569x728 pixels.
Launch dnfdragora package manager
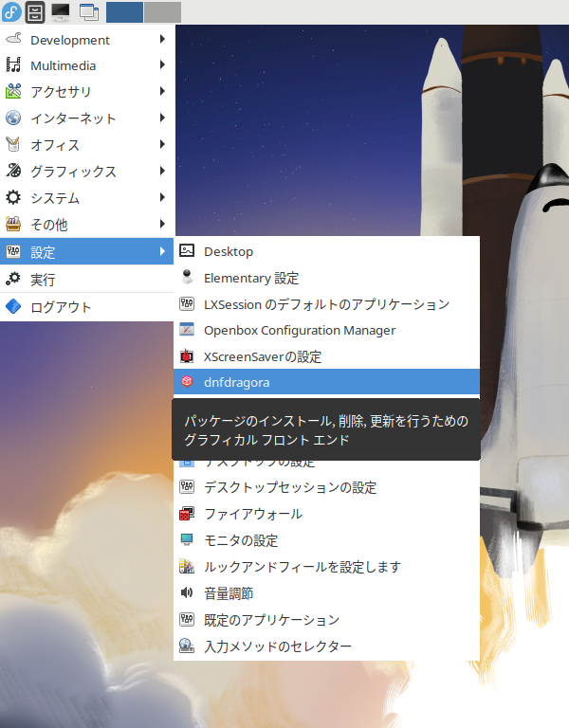[x=326, y=382]
